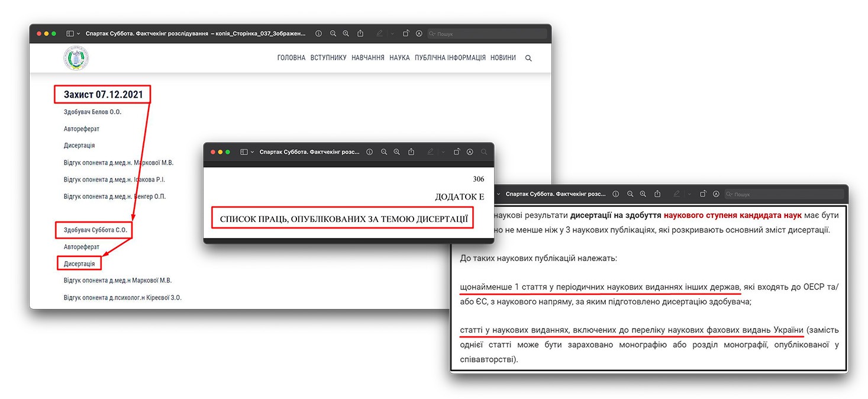Click the Пошук field in the bottom-right window
Viewport: 868px width, 399px height.
(787, 194)
